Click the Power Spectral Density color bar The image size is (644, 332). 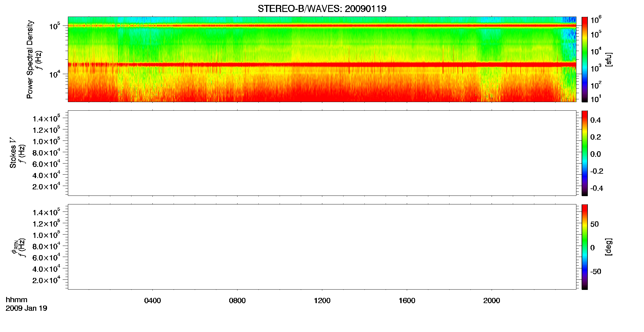(x=585, y=59)
